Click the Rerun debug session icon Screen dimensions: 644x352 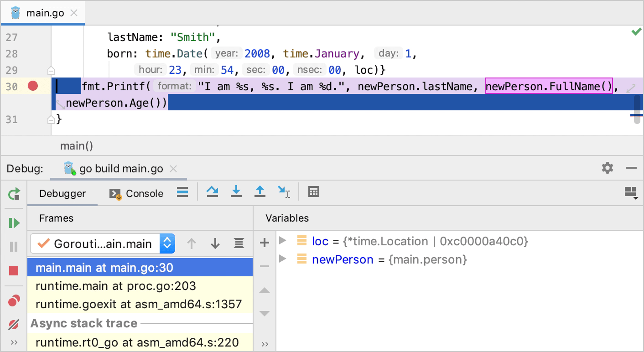pyautogui.click(x=14, y=194)
